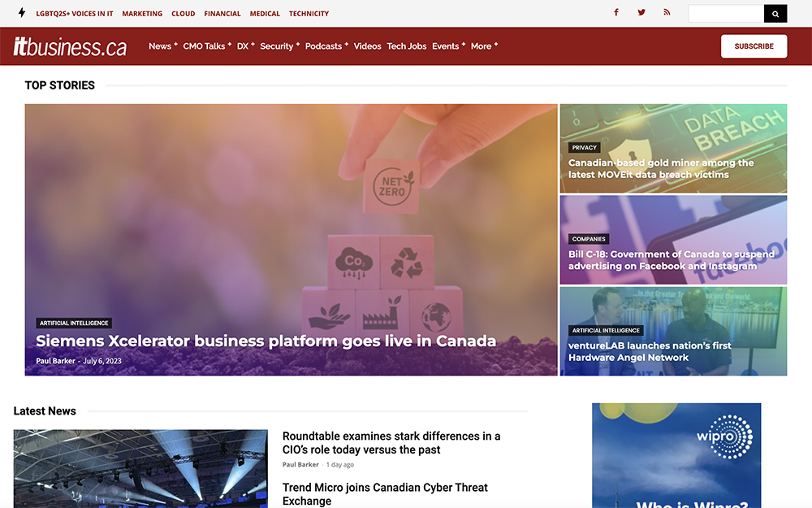Open the RSS feed icon
This screenshot has height=508, width=812.
tap(667, 13)
